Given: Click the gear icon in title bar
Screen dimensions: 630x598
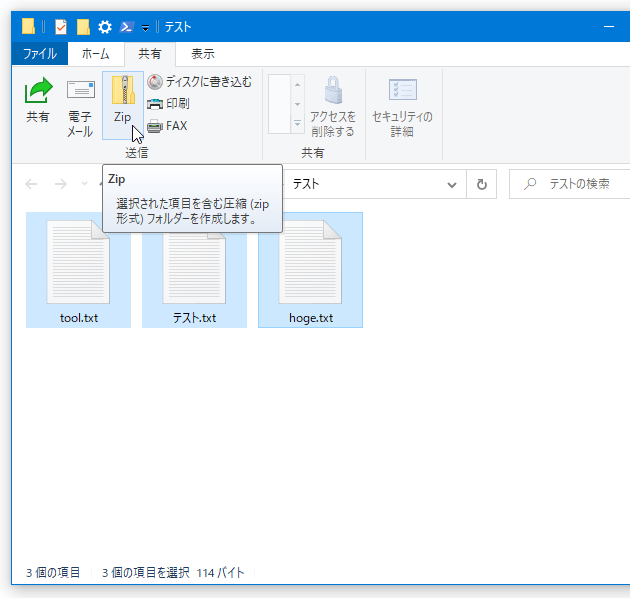Looking at the screenshot, I should pyautogui.click(x=105, y=27).
